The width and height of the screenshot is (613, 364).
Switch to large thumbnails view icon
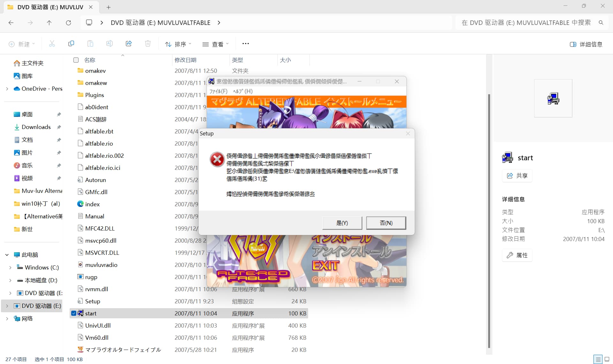point(607,359)
